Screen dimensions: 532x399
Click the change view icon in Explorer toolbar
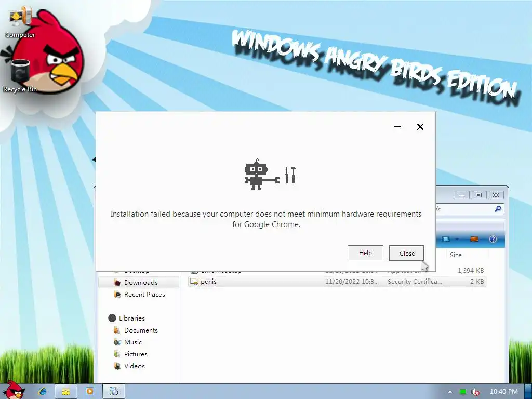click(446, 239)
